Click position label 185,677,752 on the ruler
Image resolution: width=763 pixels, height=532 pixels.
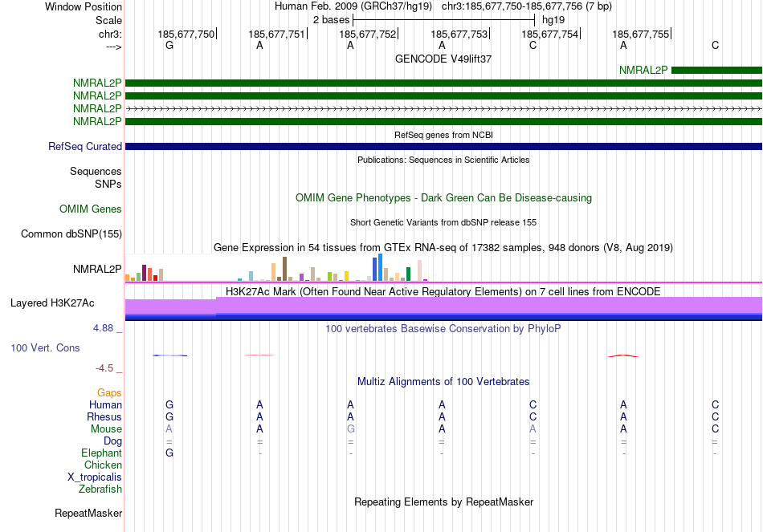click(x=367, y=34)
